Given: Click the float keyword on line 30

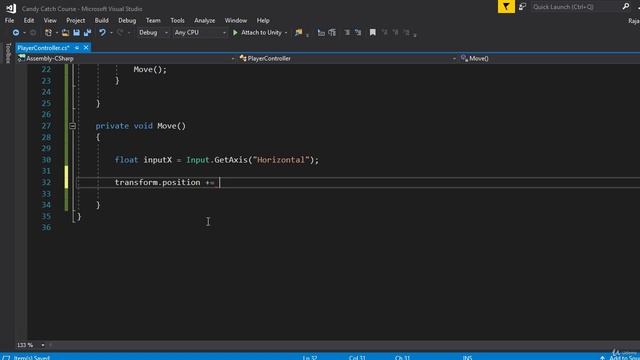Looking at the screenshot, I should 127,160.
